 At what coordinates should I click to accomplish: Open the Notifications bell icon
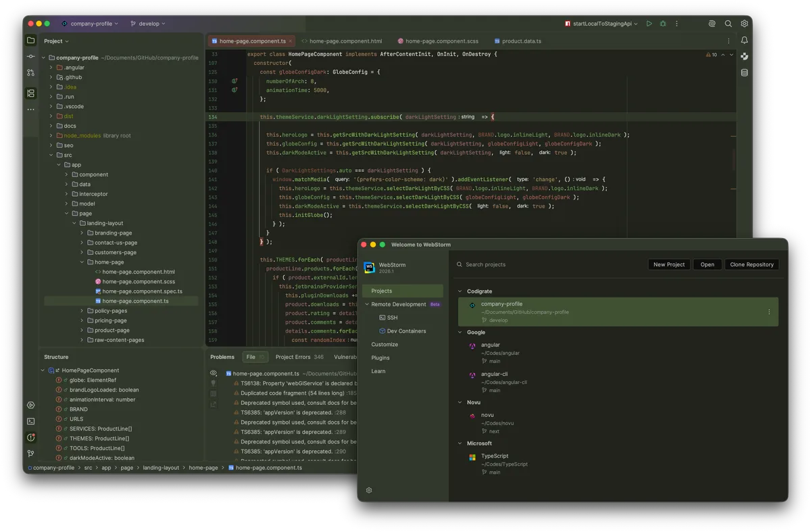point(744,41)
